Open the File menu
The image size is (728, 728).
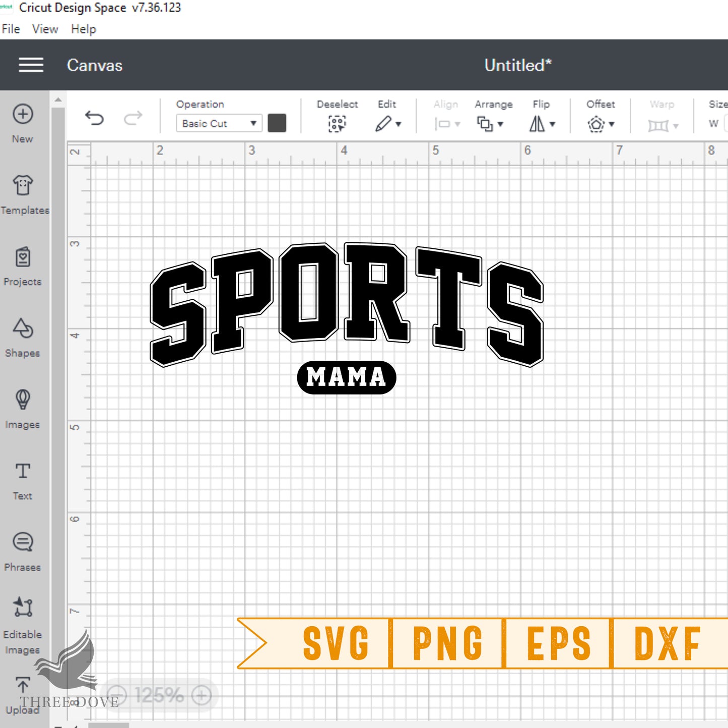pyautogui.click(x=11, y=29)
